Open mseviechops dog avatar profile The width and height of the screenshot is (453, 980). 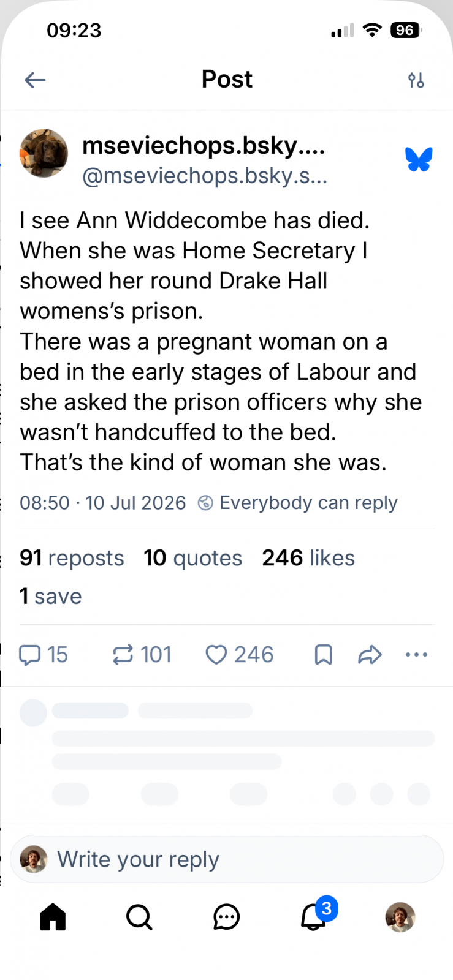(44, 153)
